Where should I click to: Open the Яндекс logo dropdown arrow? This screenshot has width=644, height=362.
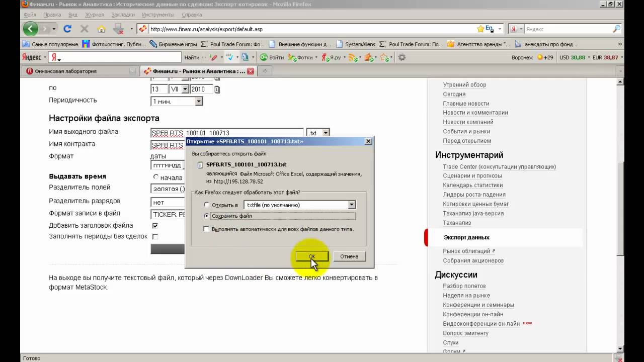click(x=44, y=57)
